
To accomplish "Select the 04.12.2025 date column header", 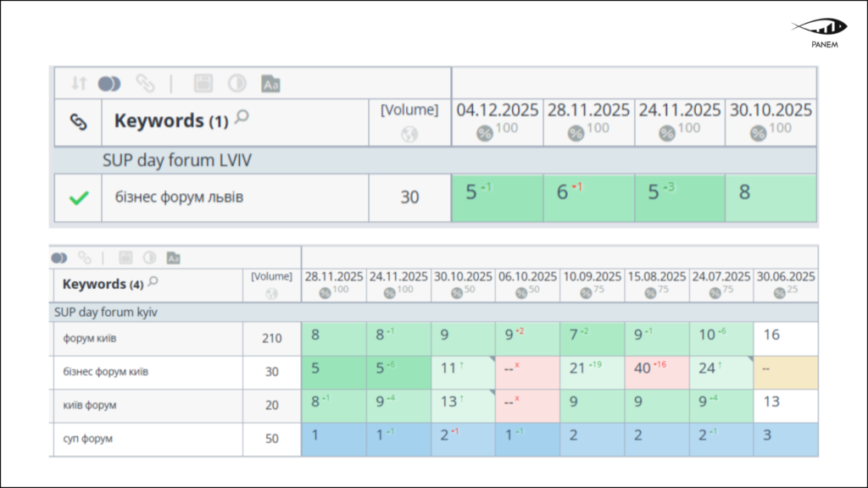I will click(x=496, y=110).
